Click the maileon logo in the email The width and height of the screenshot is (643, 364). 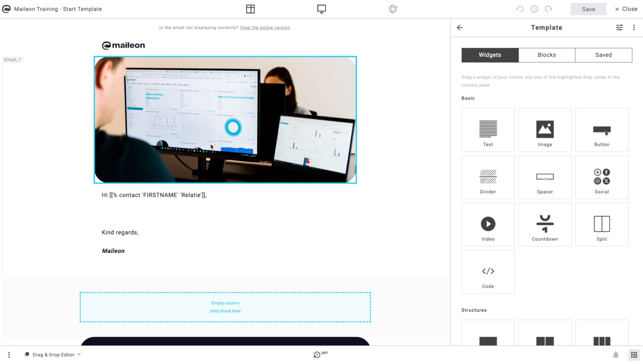(x=123, y=45)
